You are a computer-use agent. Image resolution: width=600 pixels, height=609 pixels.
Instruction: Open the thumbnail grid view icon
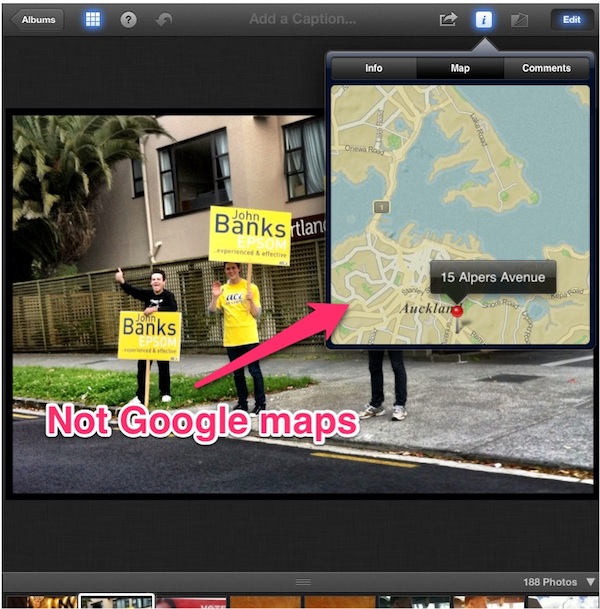tap(93, 19)
